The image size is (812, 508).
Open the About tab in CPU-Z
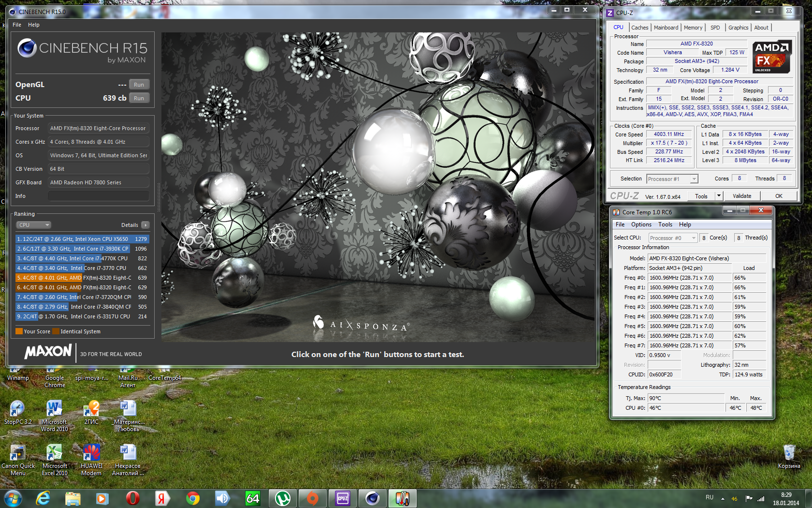[761, 28]
